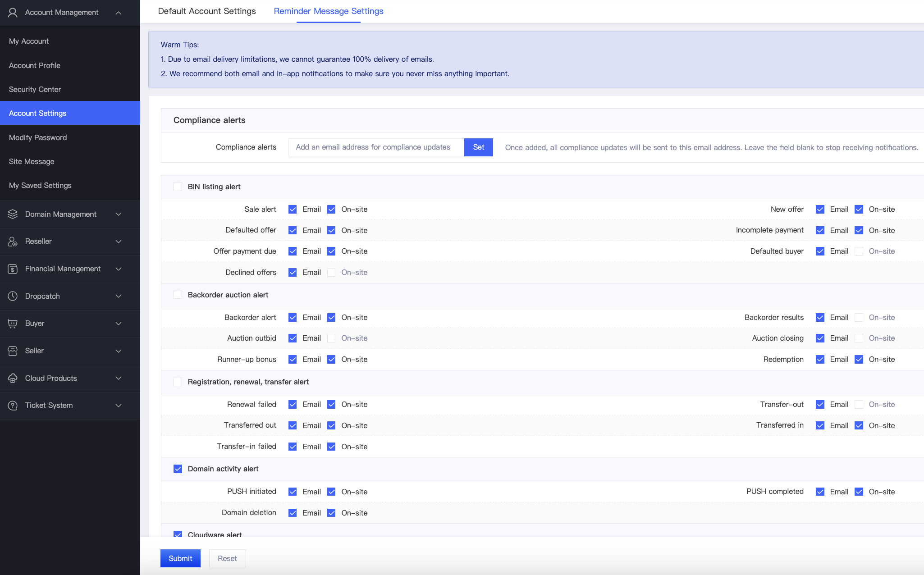Collapse the Account Management section chevron

pos(119,13)
